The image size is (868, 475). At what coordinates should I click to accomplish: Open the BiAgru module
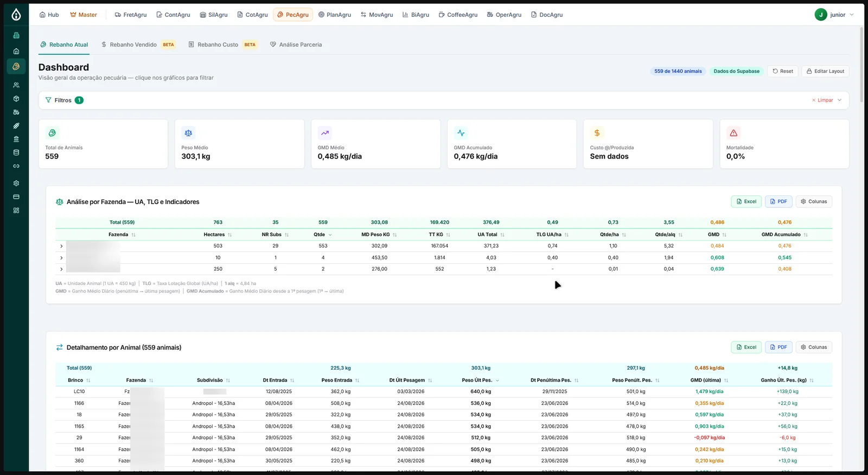(x=416, y=15)
